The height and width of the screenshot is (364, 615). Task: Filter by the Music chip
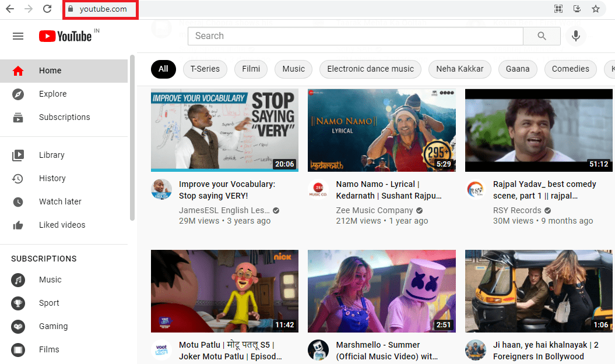pyautogui.click(x=293, y=69)
